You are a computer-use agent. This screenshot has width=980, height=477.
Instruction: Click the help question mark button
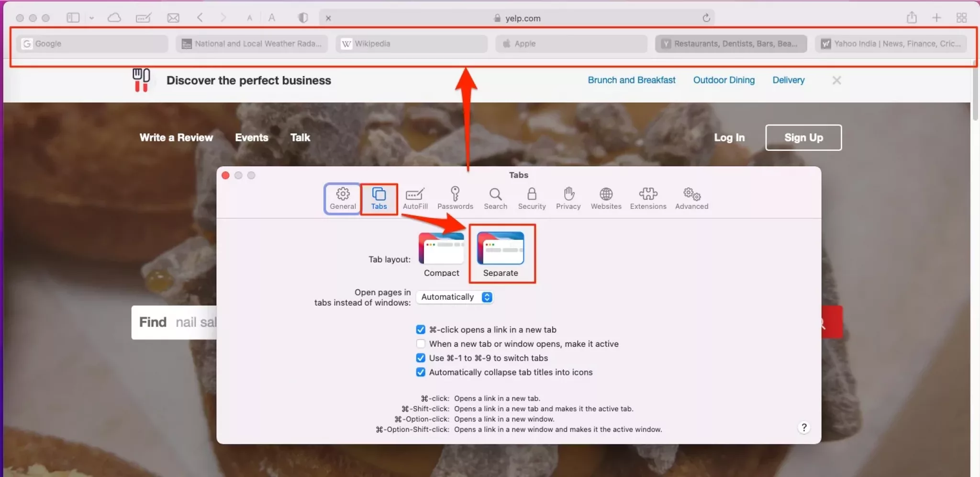click(804, 427)
